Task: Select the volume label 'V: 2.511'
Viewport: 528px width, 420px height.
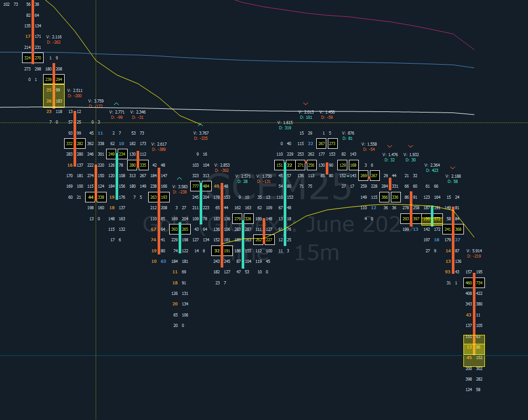Action: point(75,90)
